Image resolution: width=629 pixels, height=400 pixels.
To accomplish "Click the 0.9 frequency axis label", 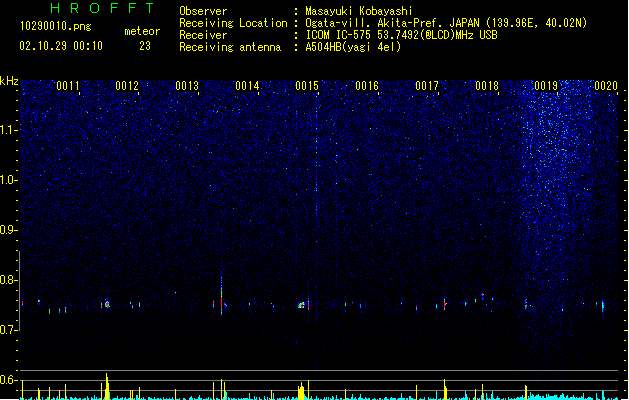I will coord(9,230).
